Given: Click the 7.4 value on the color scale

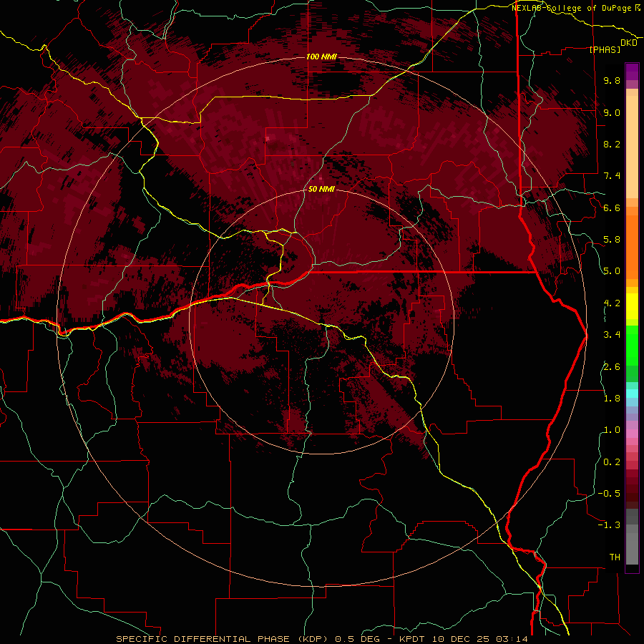Looking at the screenshot, I should tap(612, 176).
